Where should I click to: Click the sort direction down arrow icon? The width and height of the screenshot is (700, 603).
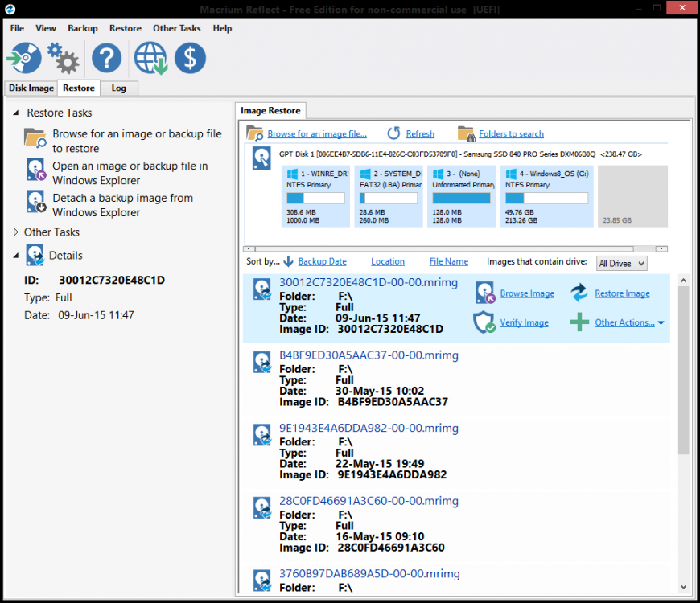pos(288,261)
